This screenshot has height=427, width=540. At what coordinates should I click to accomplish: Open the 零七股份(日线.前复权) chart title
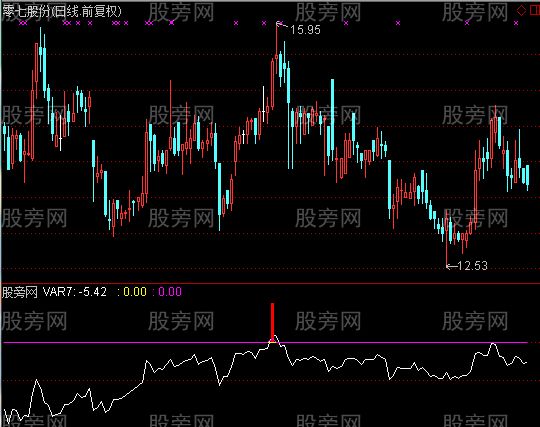click(x=62, y=11)
